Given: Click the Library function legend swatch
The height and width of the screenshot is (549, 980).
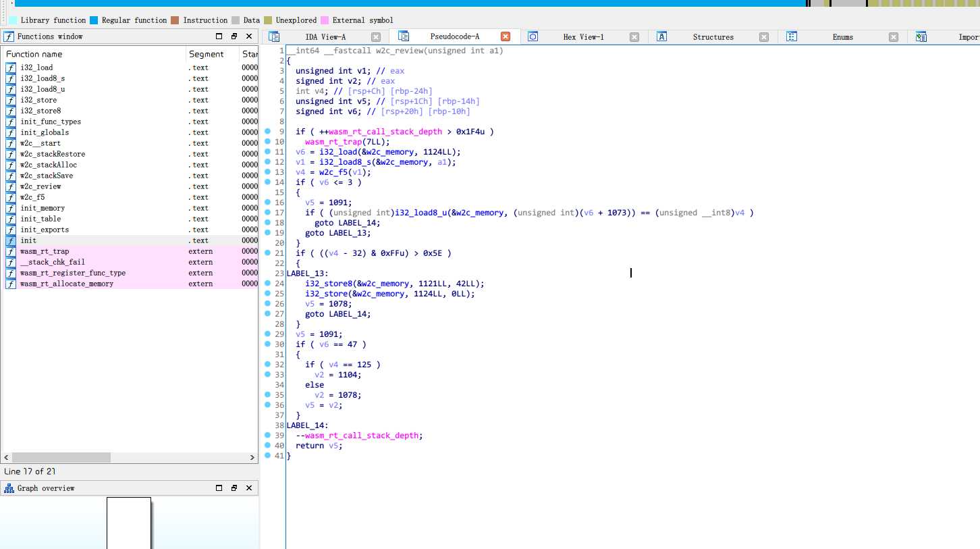Looking at the screenshot, I should 13,20.
